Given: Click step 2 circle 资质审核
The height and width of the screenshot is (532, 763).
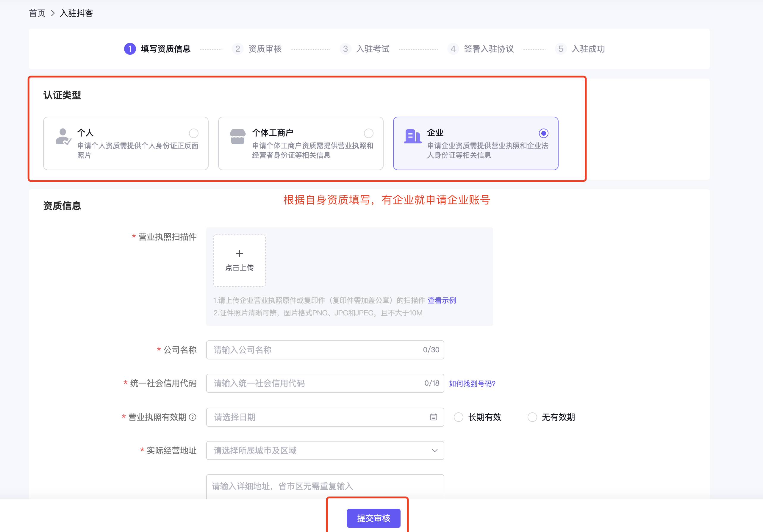Looking at the screenshot, I should [x=237, y=49].
